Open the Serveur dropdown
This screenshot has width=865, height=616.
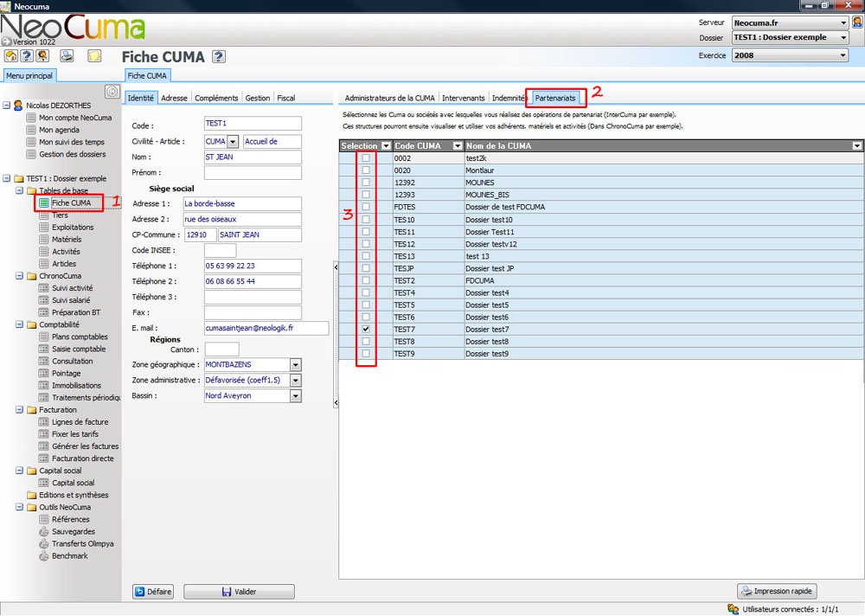[843, 22]
